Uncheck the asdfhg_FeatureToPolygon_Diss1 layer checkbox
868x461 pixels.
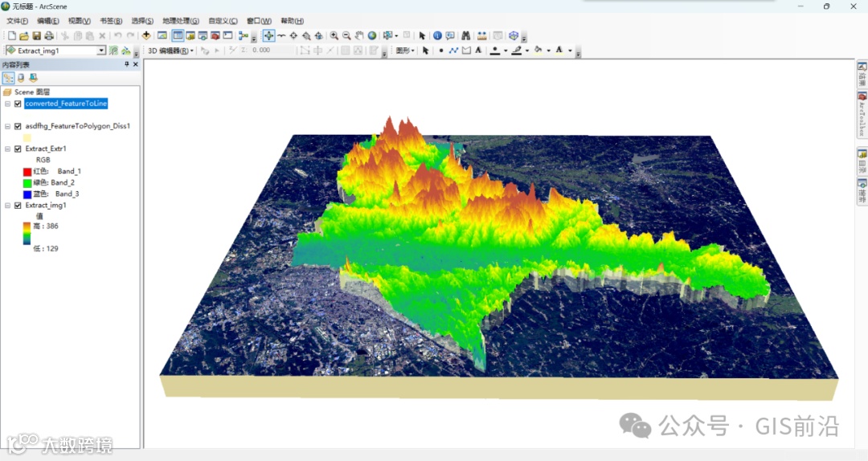click(18, 126)
